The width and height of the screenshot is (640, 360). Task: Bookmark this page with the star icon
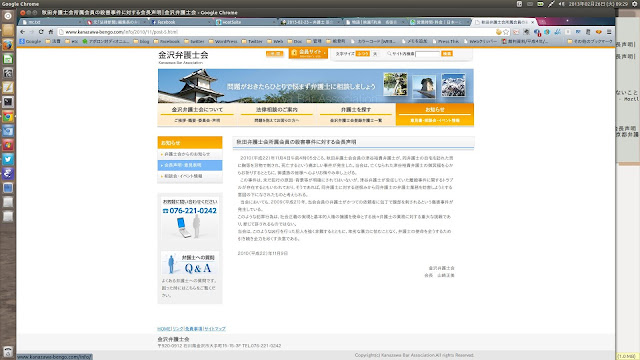506,32
